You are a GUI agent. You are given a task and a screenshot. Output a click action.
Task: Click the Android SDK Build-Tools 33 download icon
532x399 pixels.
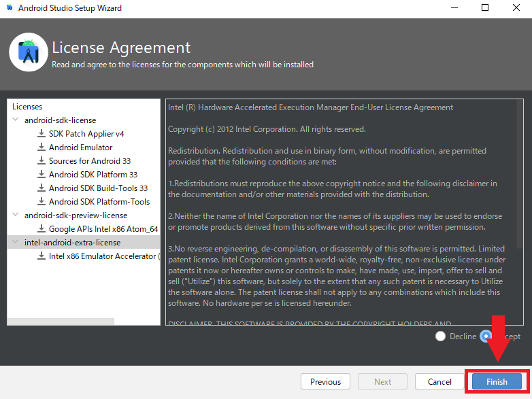[x=41, y=188]
